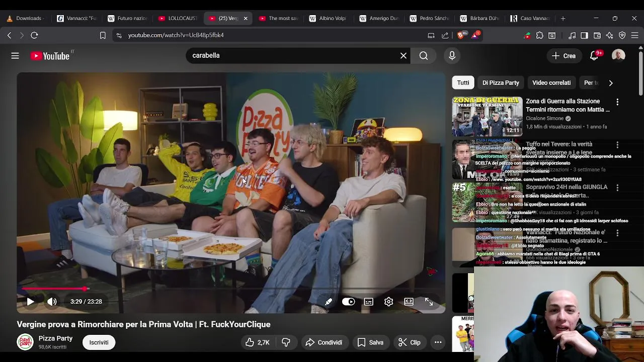Open Brave Rewards triangle icon
The width and height of the screenshot is (644, 362).
(475, 35)
